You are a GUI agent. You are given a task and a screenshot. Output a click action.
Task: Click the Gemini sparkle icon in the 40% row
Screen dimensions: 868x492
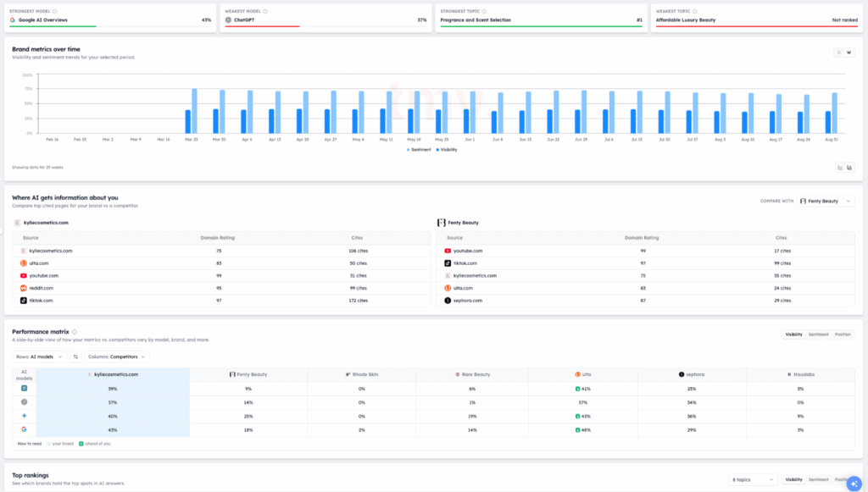[x=24, y=416]
